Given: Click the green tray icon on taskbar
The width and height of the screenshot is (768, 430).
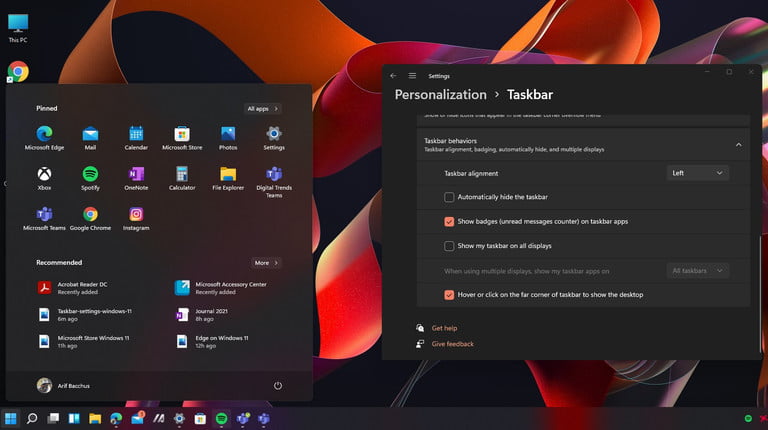Looking at the screenshot, I should (748, 418).
